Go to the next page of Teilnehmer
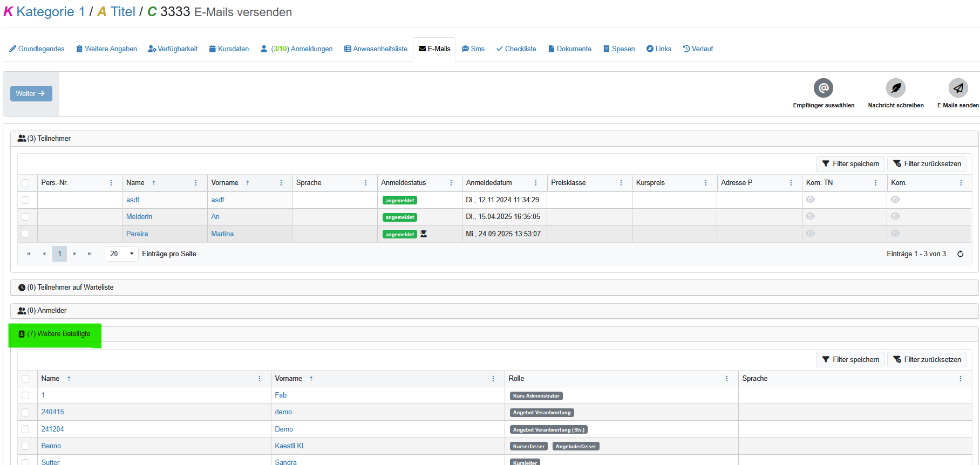 (x=74, y=254)
